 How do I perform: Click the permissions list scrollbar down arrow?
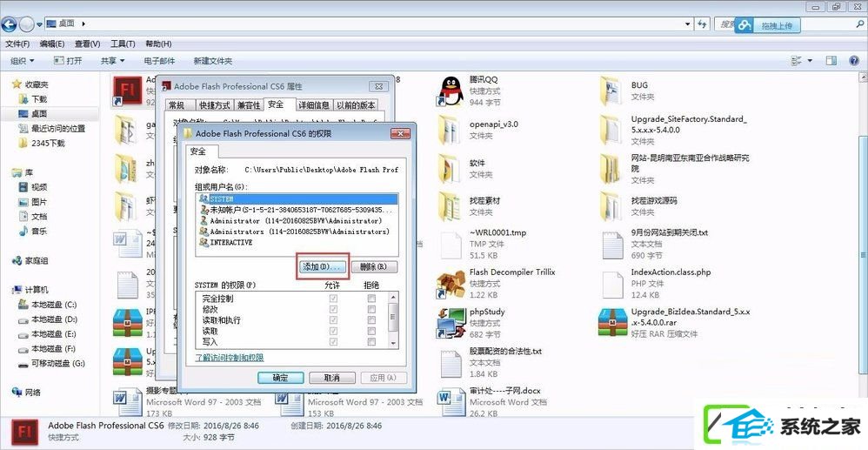(x=393, y=344)
